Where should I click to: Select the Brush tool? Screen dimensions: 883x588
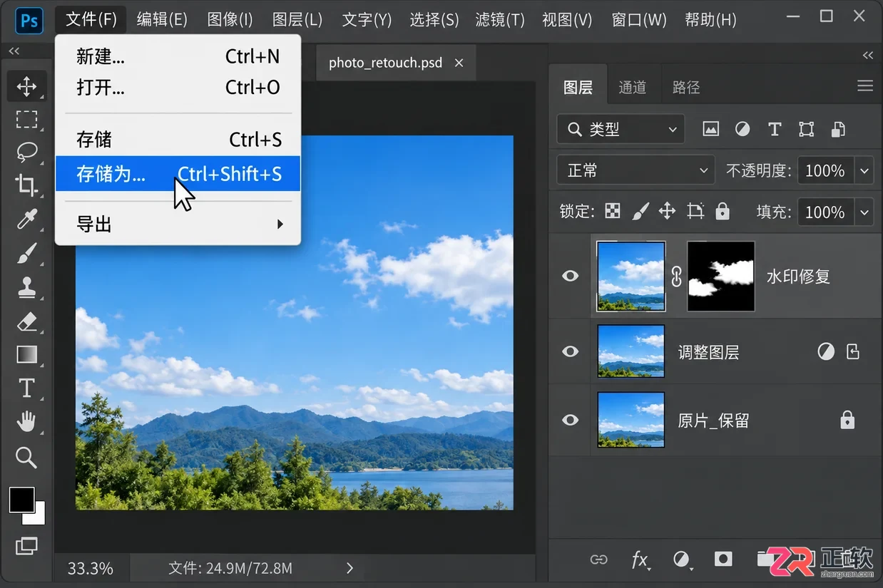pos(26,253)
